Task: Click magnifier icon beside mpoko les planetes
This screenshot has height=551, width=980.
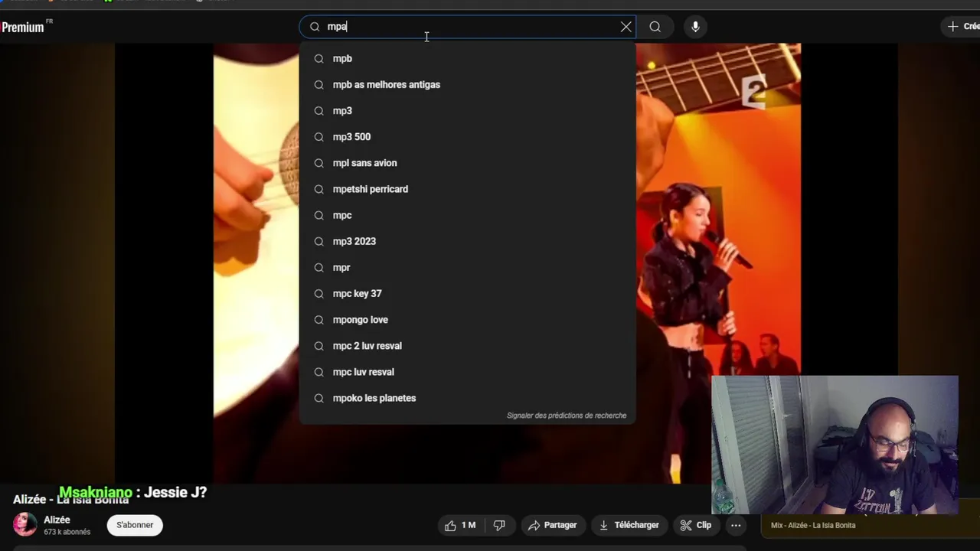Action: [x=319, y=398]
